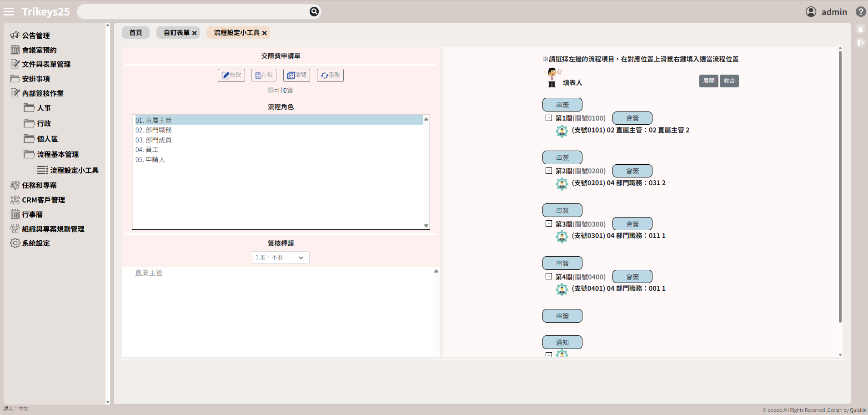The image size is (868, 415).
Task: Click the notification bell icon
Action: click(860, 30)
